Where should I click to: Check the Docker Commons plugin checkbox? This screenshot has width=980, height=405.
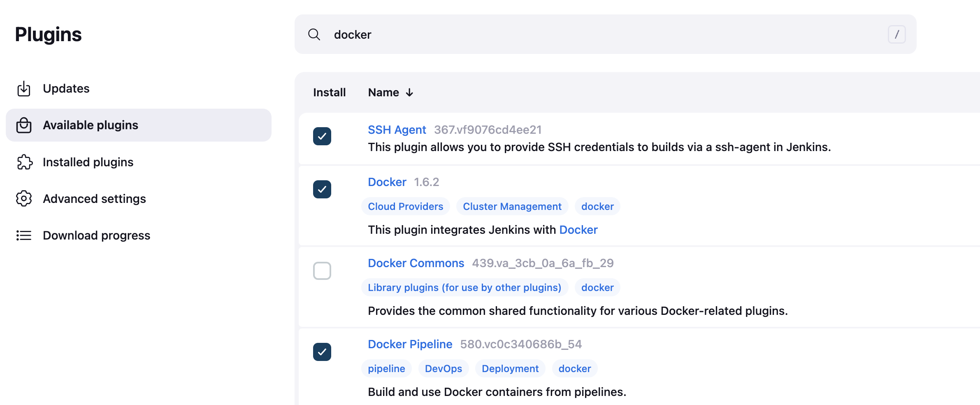click(x=322, y=271)
